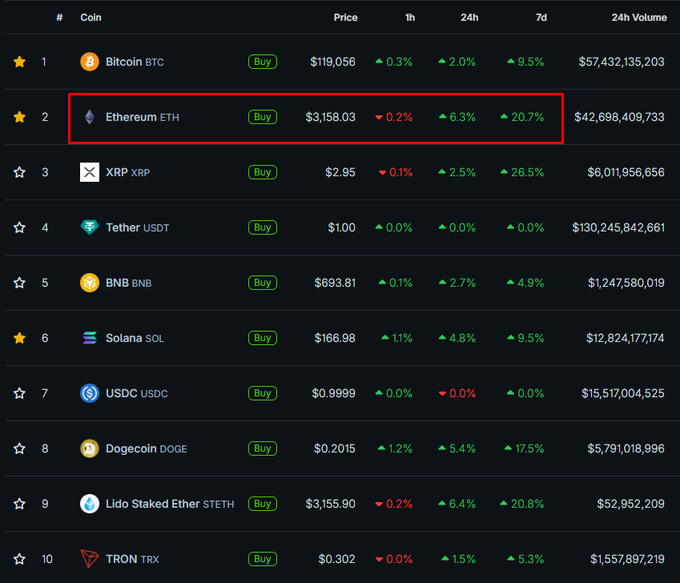The width and height of the screenshot is (680, 583).
Task: Favorite Lido Staked Ether with its star
Action: pos(19,504)
